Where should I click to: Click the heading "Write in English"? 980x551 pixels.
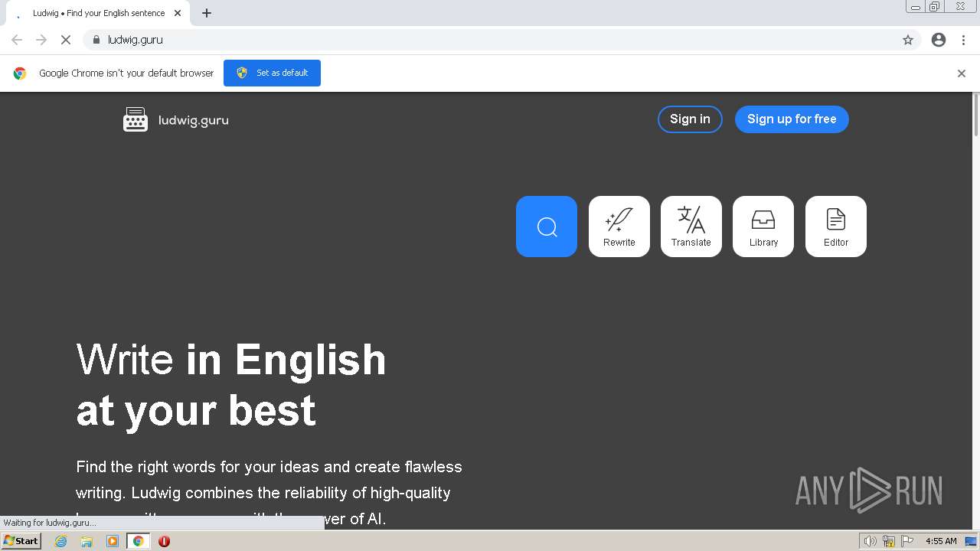[231, 359]
